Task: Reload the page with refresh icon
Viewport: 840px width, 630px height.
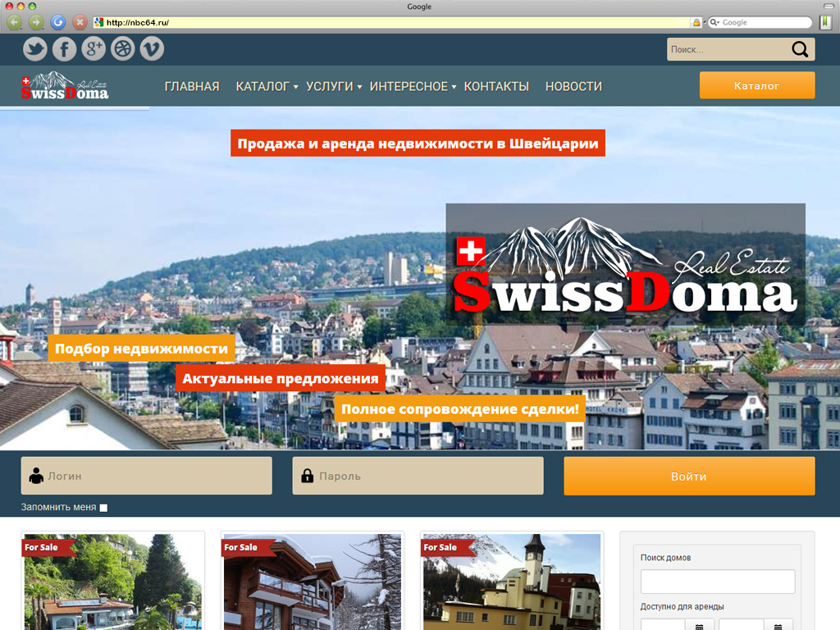Action: point(58,22)
